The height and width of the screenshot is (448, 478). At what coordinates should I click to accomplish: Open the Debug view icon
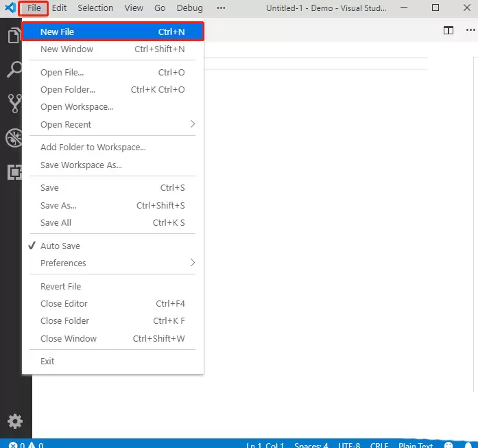click(x=14, y=138)
